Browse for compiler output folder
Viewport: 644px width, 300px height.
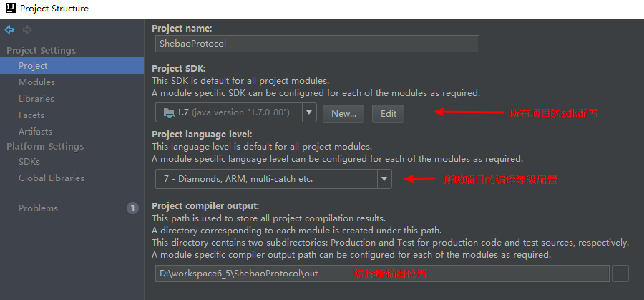tap(621, 274)
